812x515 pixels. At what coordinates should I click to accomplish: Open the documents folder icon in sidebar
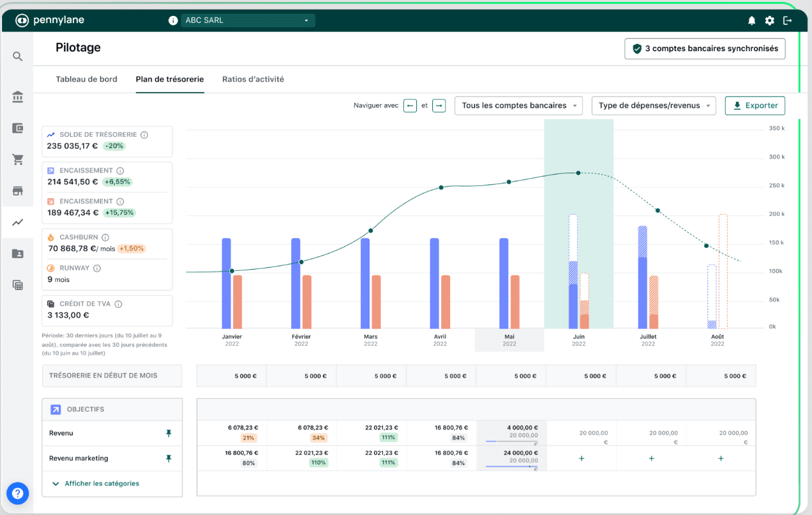click(x=17, y=253)
